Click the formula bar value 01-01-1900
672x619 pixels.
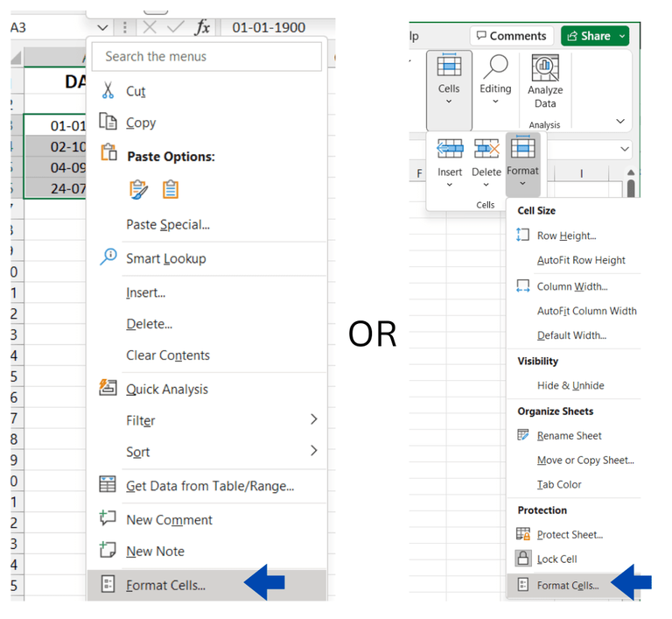[269, 27]
